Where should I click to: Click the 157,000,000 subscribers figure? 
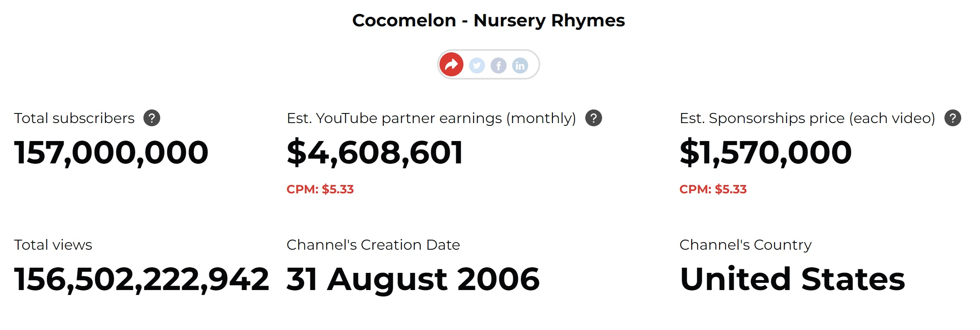(111, 153)
